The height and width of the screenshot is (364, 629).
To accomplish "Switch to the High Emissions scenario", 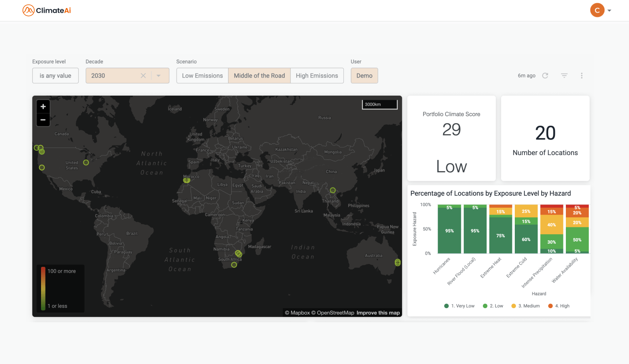I will coord(317,76).
